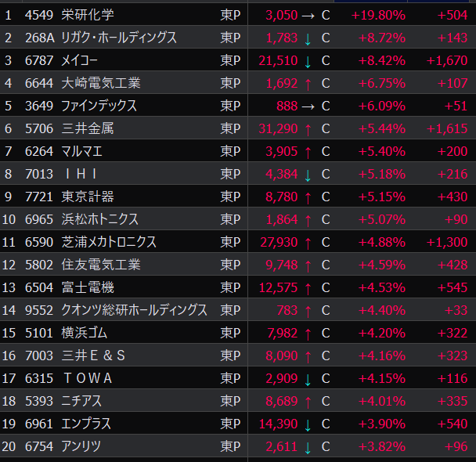The height and width of the screenshot is (462, 476).
Task: Click the down arrow in ＴＯＷＡ row
Action: click(308, 379)
